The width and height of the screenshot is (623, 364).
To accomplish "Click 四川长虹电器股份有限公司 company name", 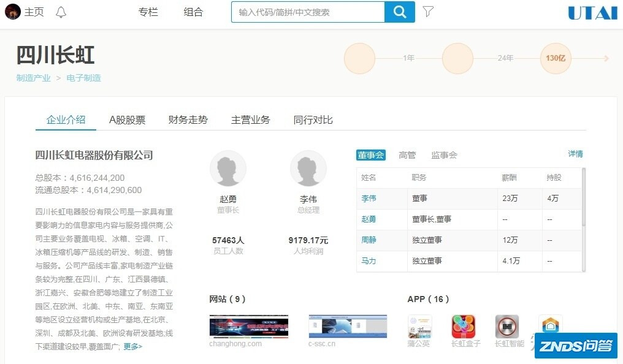I will [x=94, y=155].
